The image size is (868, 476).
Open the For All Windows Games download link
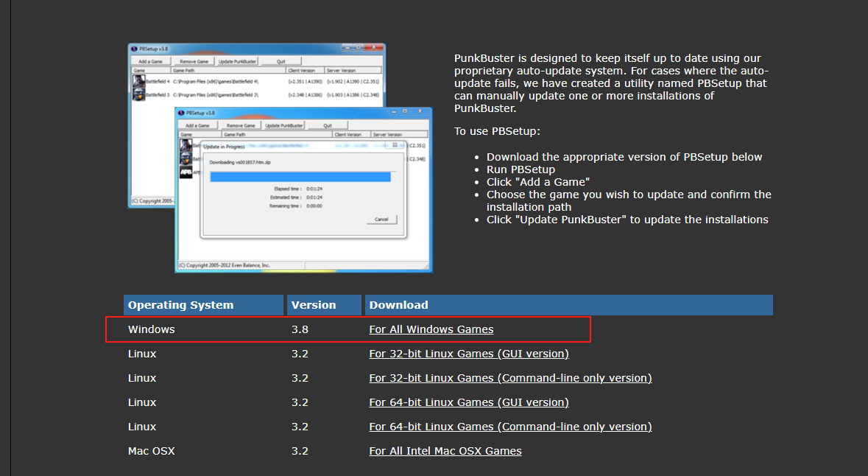coord(431,329)
